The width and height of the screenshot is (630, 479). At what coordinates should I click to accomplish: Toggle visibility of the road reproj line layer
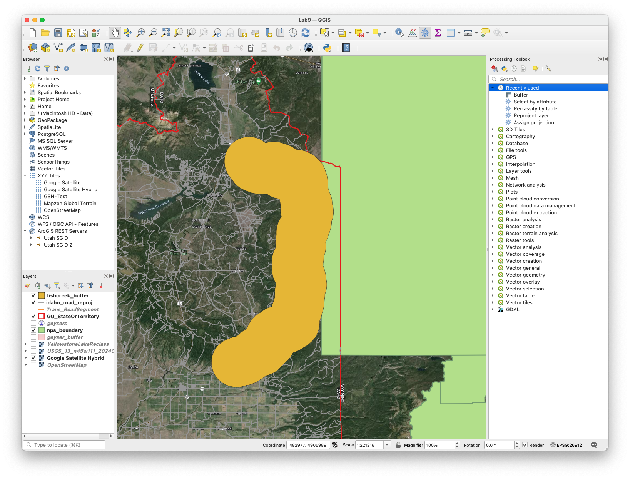33,303
